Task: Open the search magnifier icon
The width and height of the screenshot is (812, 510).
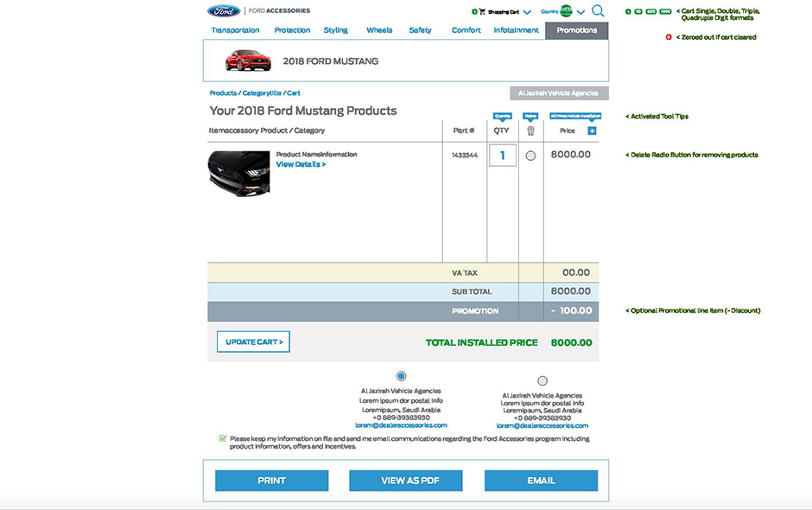Action: click(x=598, y=10)
